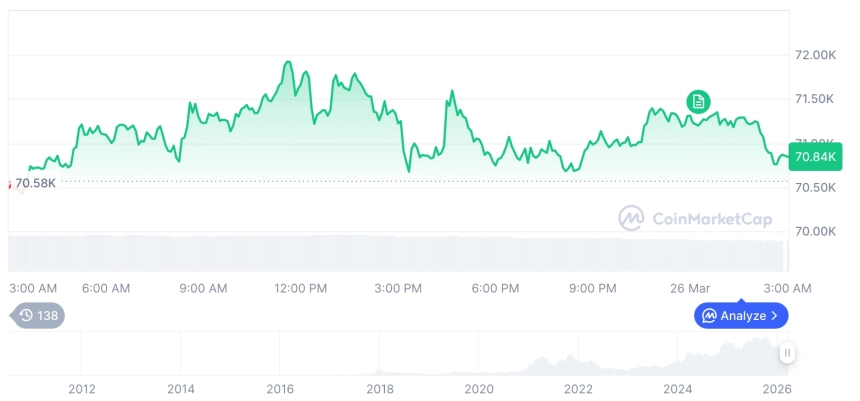Click the green 70.84K current price tag
860x401 pixels.
tap(815, 157)
